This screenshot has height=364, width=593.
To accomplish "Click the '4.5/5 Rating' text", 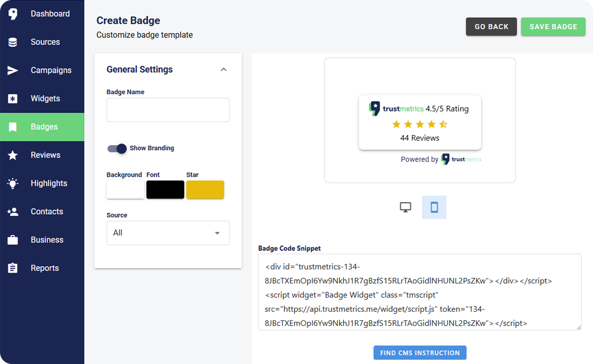I will pyautogui.click(x=447, y=109).
